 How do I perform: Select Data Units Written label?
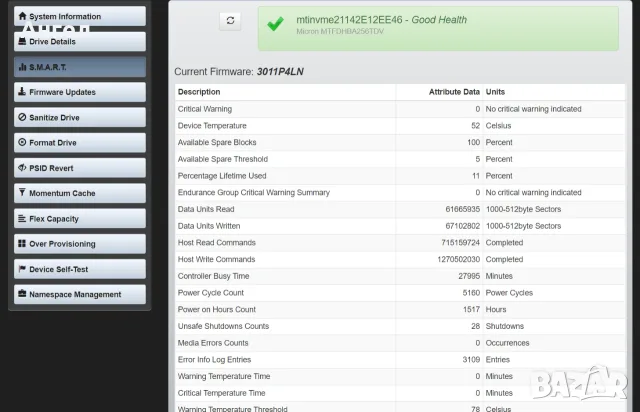[x=209, y=226]
